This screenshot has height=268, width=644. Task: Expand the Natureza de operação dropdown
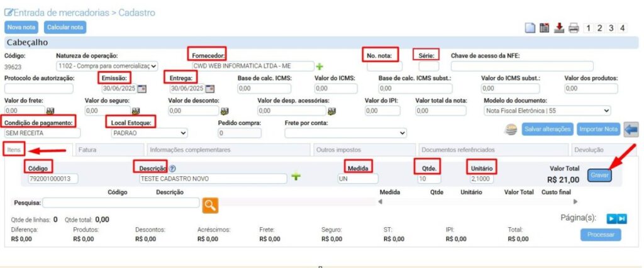tap(107, 66)
